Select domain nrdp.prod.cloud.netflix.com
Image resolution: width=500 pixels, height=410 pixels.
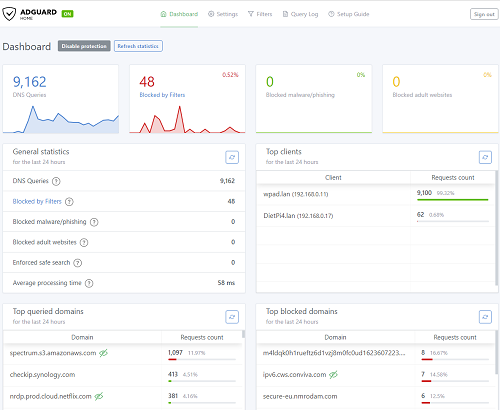[50, 396]
